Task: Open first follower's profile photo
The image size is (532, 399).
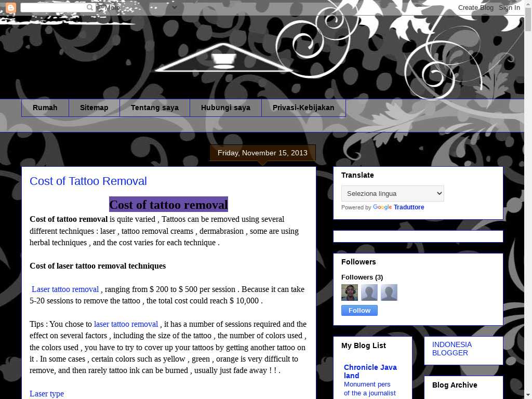Action: tap(350, 292)
